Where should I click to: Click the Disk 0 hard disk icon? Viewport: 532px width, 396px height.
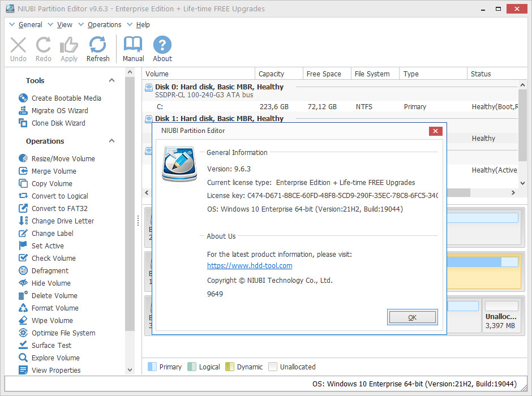coord(149,88)
